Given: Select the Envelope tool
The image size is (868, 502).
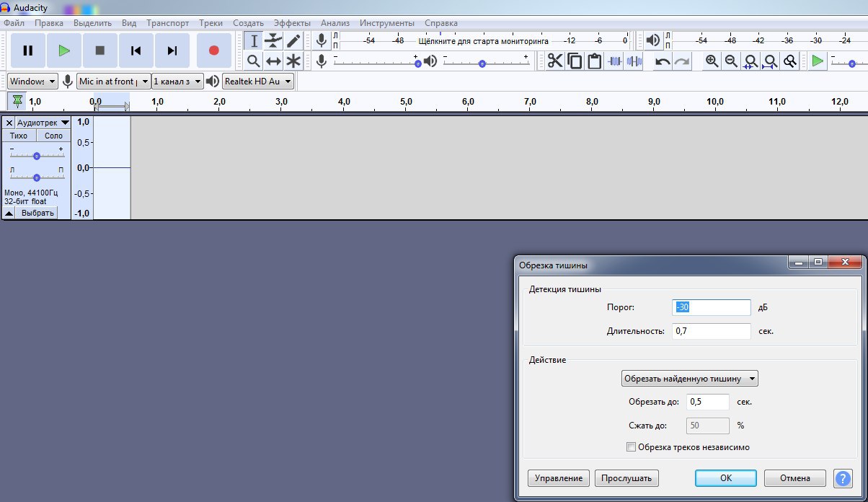Looking at the screenshot, I should 273,41.
